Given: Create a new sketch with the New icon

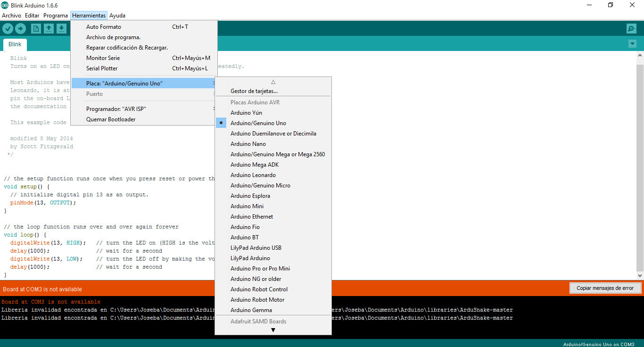Looking at the screenshot, I should pos(36,29).
